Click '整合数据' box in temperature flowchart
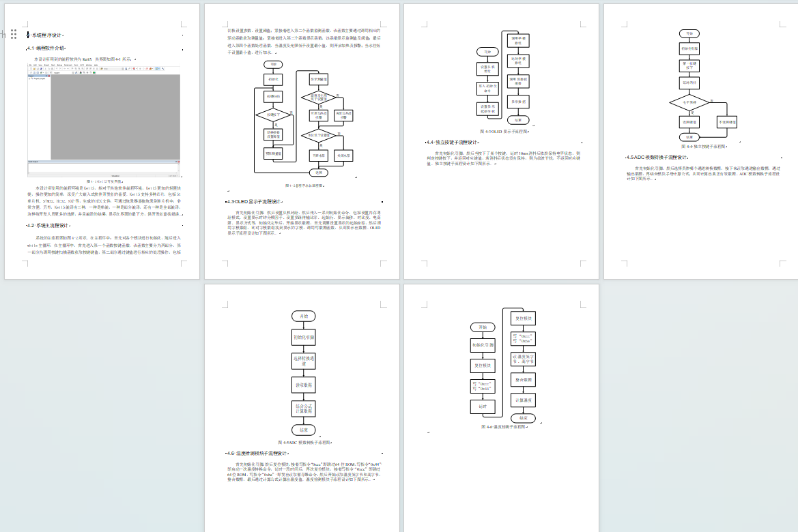 (x=523, y=379)
